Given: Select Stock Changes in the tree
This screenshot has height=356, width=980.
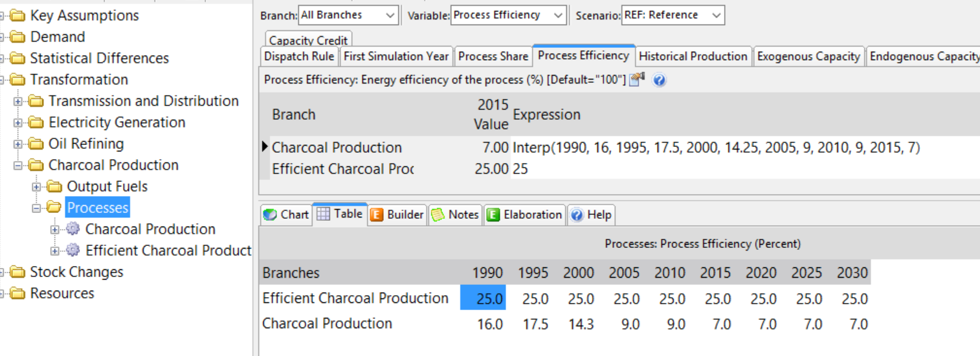Looking at the screenshot, I should [76, 272].
